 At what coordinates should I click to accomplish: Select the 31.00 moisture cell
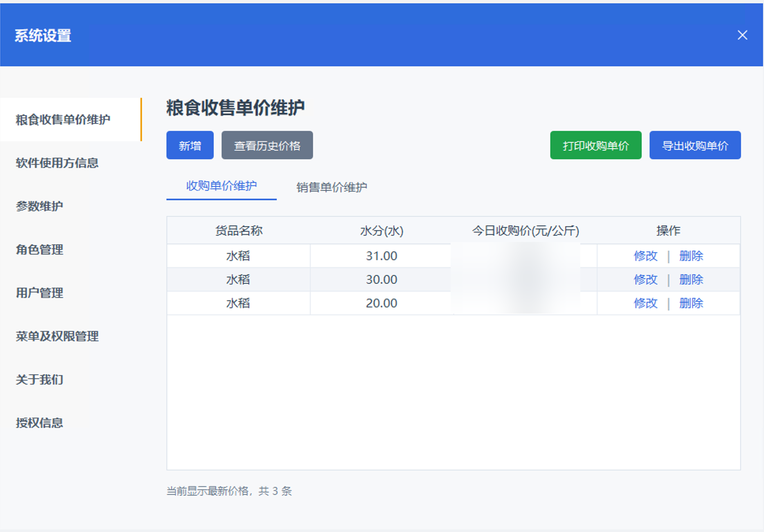tap(382, 256)
